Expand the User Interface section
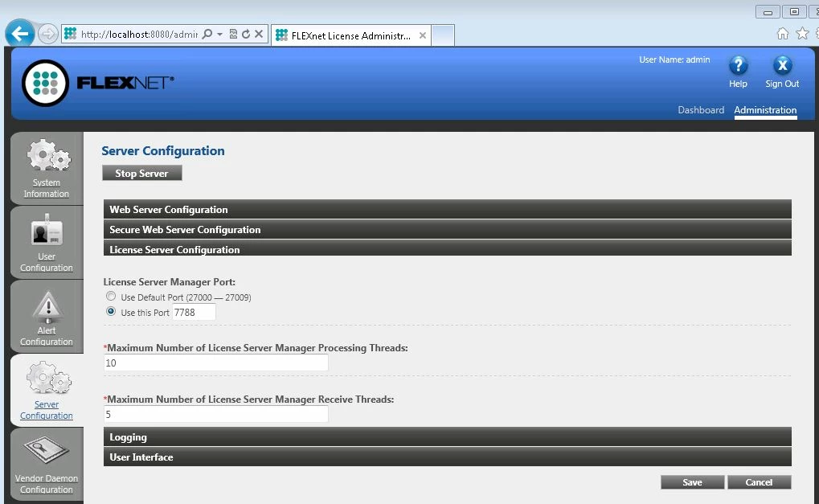This screenshot has width=819, height=504. (x=447, y=457)
